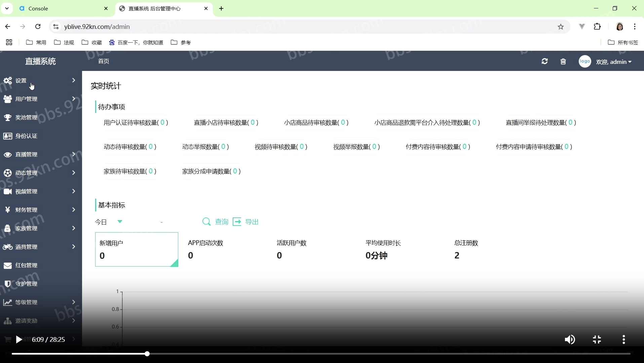Viewport: 644px width, 363px height.
Task: Expand the 设置 menu chevron
Action: tap(74, 80)
